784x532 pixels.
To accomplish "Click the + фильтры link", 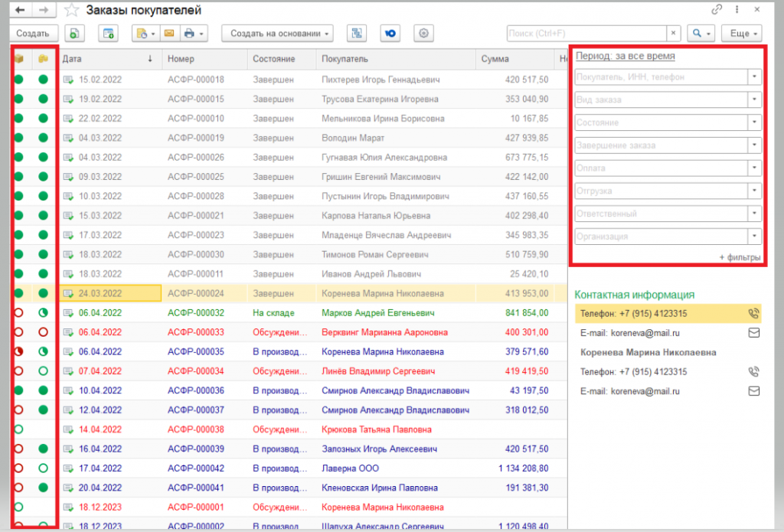I will [x=740, y=257].
